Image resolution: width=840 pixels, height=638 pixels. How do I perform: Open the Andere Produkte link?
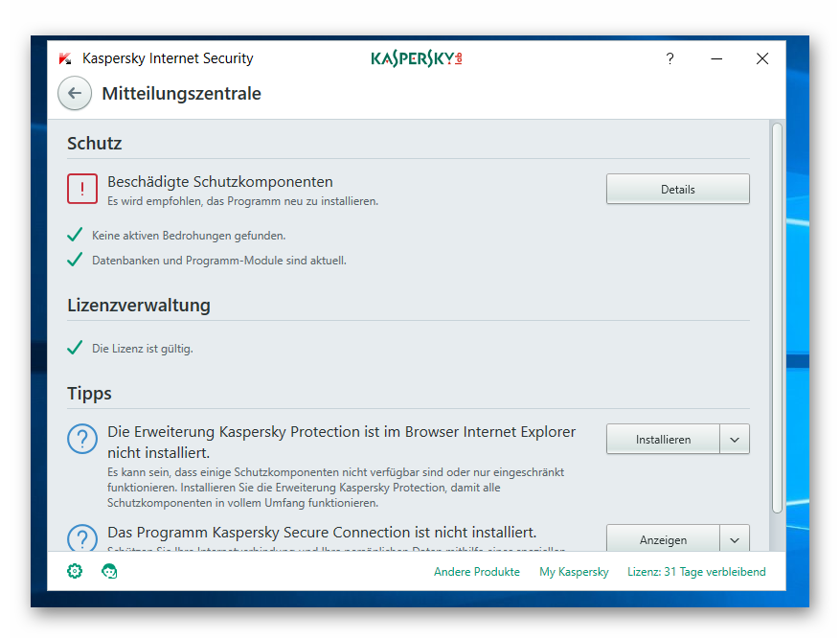pyautogui.click(x=477, y=572)
